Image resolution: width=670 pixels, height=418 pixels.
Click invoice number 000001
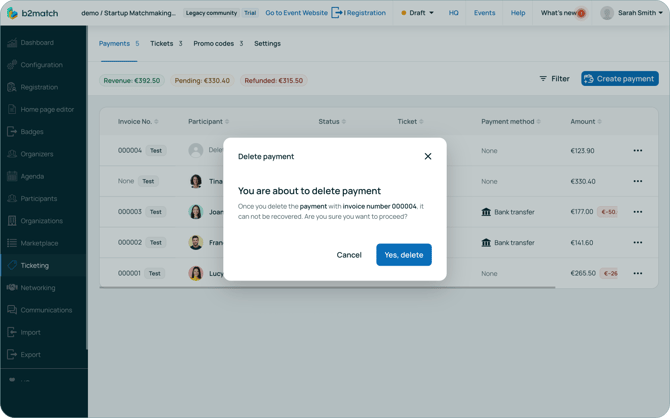pyautogui.click(x=129, y=273)
